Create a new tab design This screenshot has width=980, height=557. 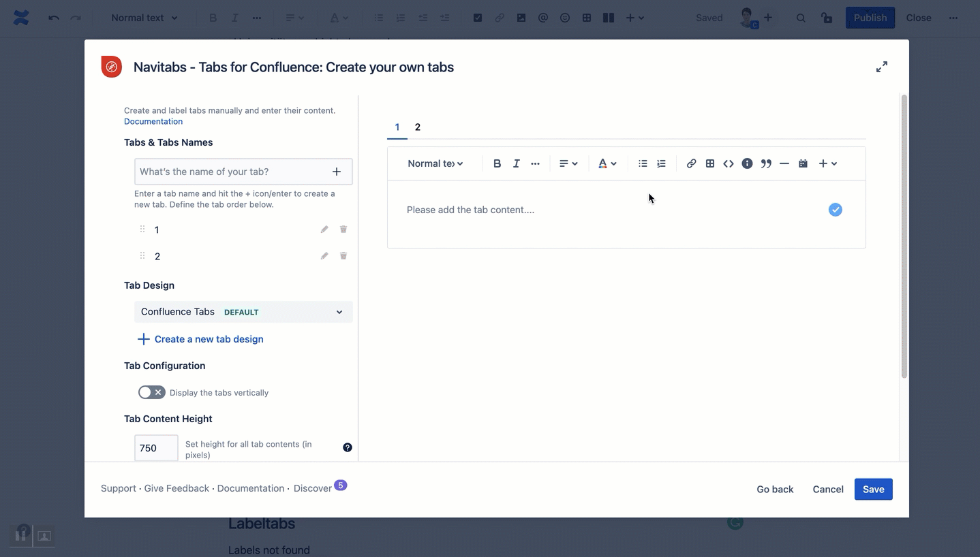(x=200, y=339)
